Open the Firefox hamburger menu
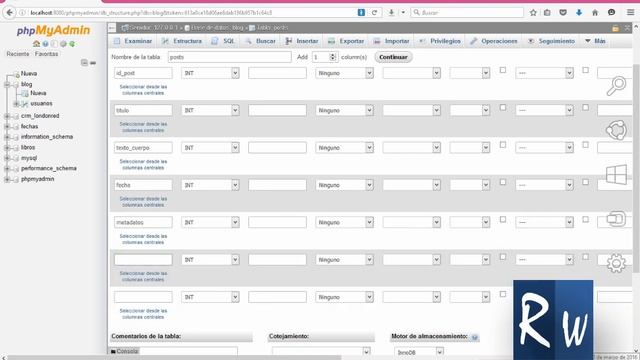The width and height of the screenshot is (640, 360). point(631,13)
